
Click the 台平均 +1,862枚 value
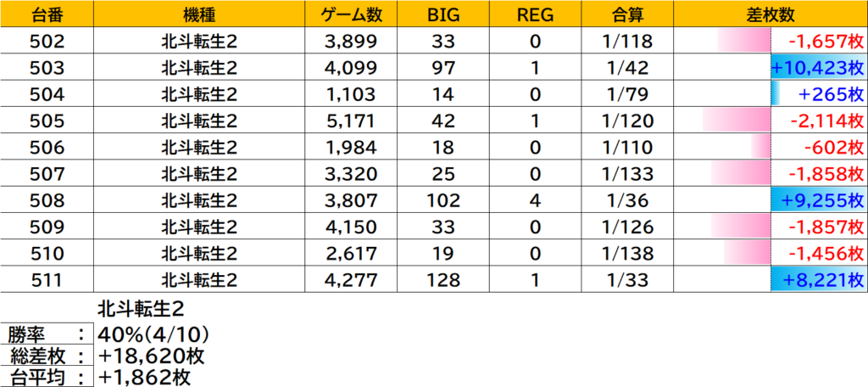[x=144, y=377]
